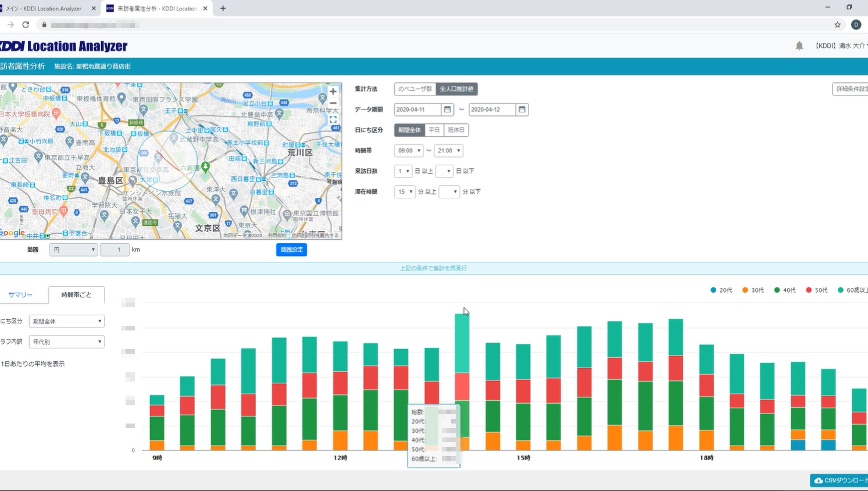The width and height of the screenshot is (868, 491).
Task: Select the 来訪者属性分析 browser tab
Action: tap(157, 9)
